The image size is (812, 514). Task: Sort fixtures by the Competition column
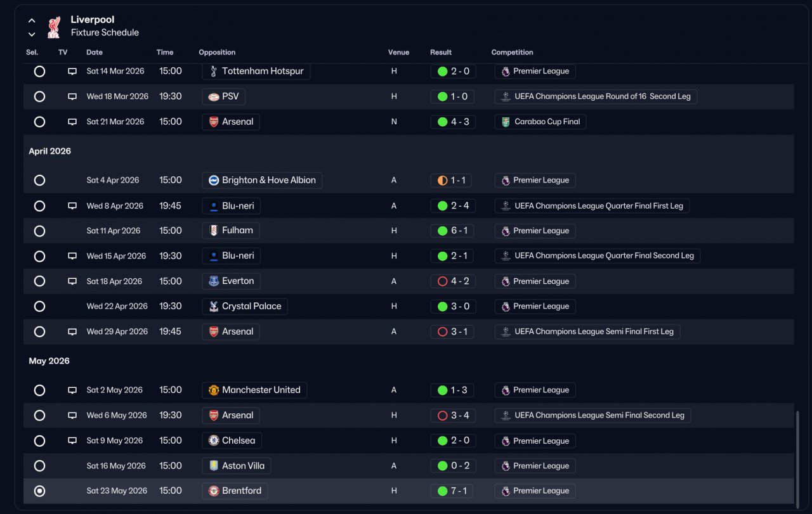(512, 53)
